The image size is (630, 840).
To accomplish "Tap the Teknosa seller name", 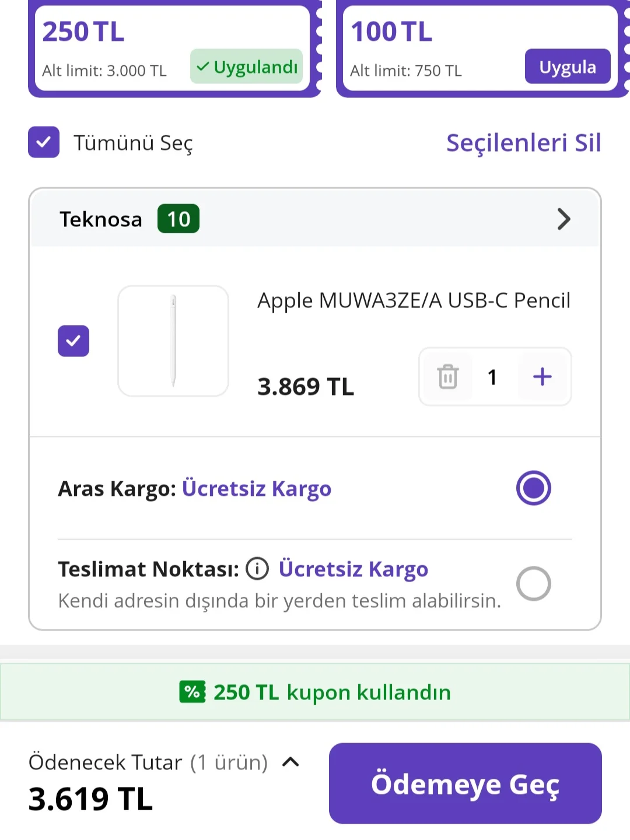I will pos(101,219).
